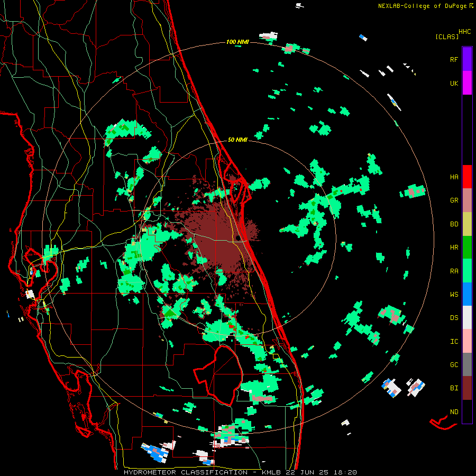Click the "HR" legend label text
The height and width of the screenshot is (476, 476).
pyautogui.click(x=454, y=248)
